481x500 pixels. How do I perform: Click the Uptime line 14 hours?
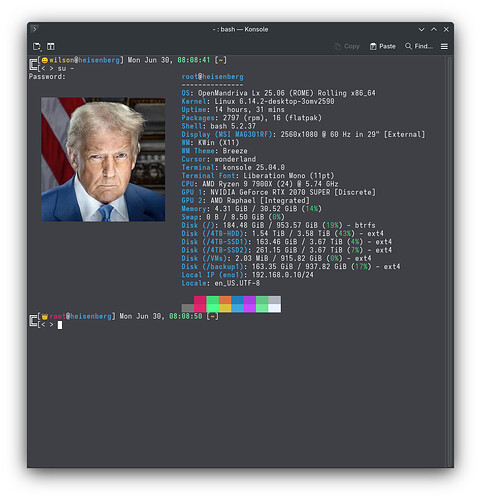[x=233, y=110]
